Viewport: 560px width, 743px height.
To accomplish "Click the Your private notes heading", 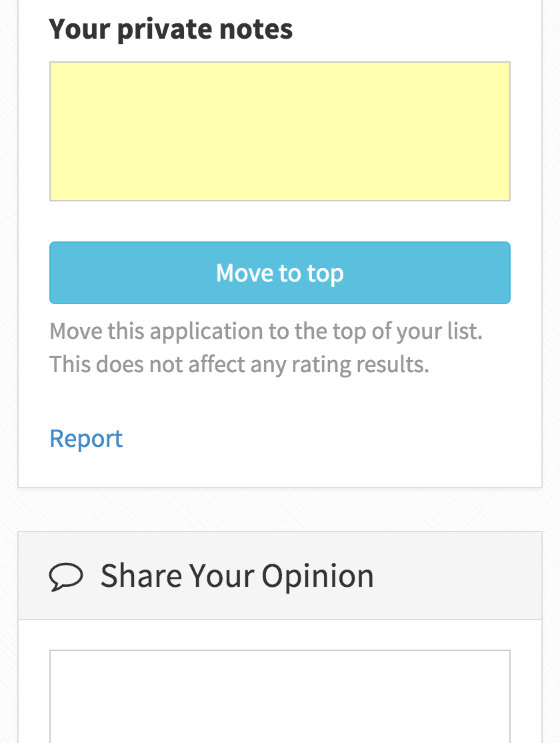I will coord(171,29).
